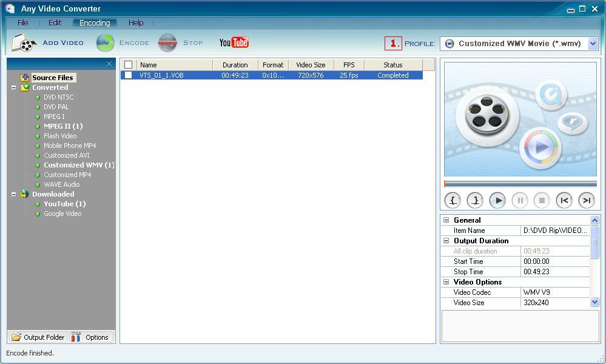Click the green Encode globe icon

point(105,43)
